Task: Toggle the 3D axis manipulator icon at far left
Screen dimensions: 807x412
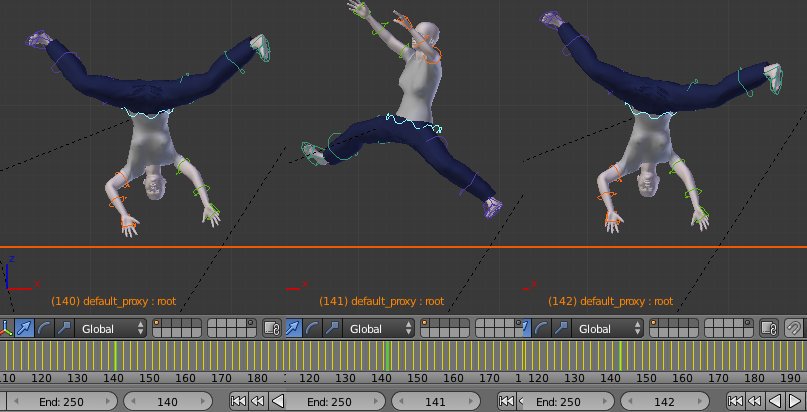Action: [5, 328]
